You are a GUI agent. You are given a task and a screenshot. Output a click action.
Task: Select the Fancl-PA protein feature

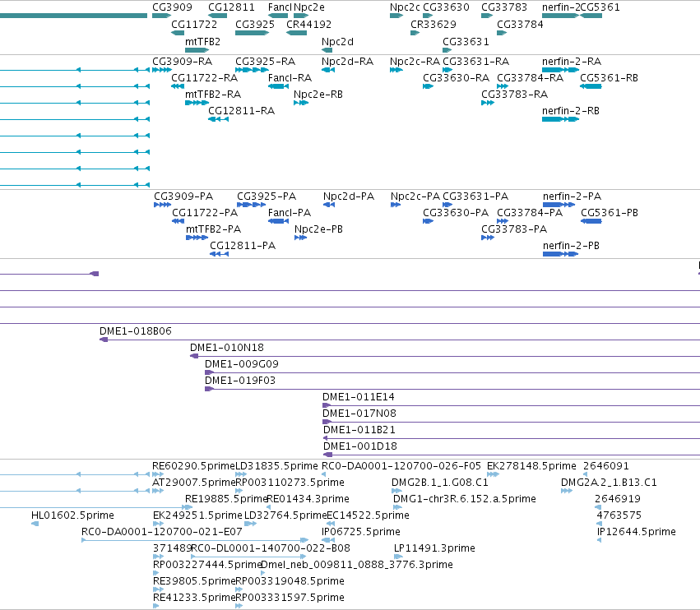click(278, 221)
